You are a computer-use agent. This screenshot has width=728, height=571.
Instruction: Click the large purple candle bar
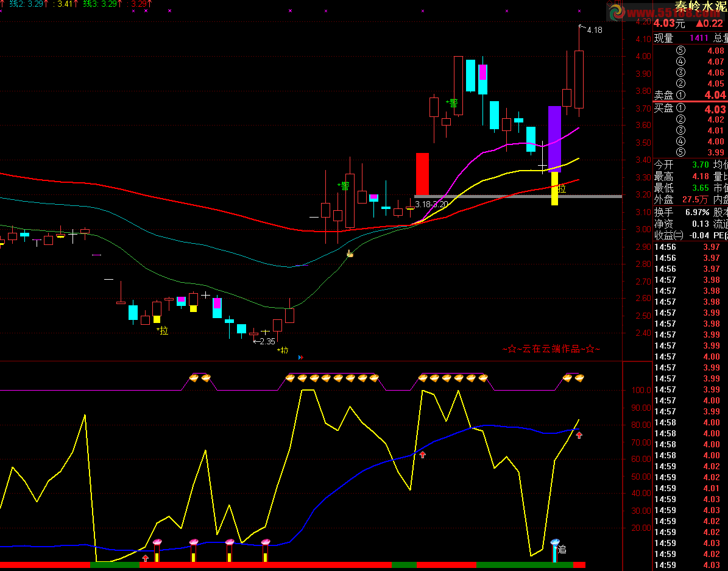tap(554, 139)
